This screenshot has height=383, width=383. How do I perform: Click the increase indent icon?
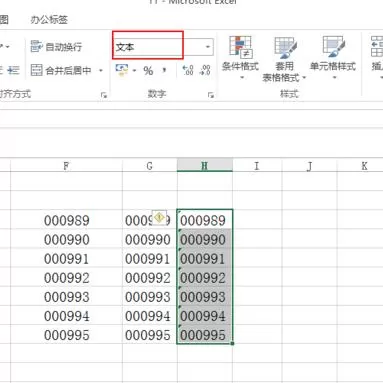point(13,70)
